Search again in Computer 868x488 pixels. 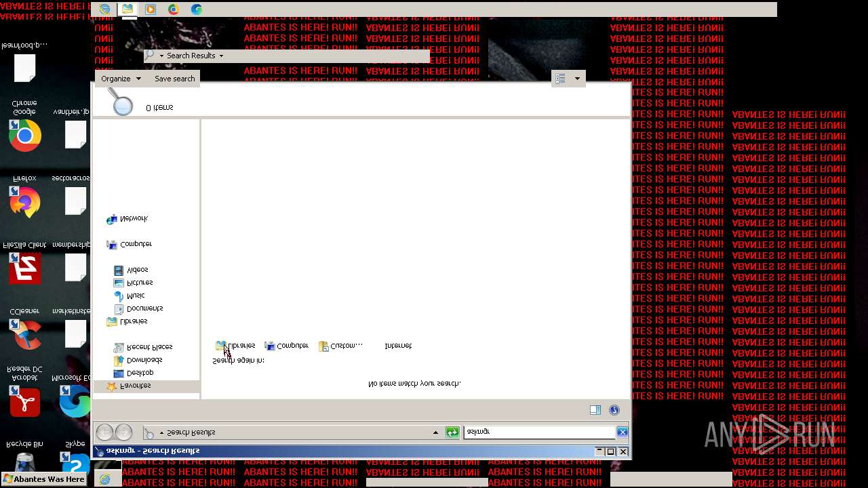click(287, 346)
